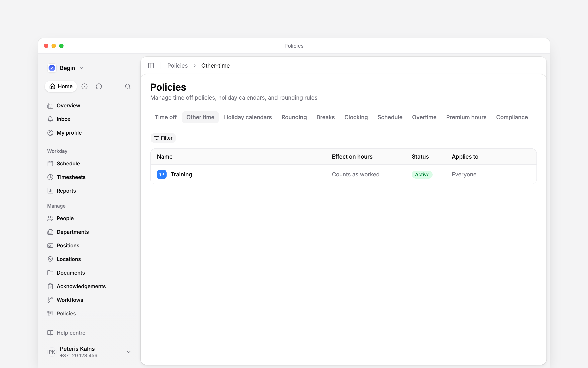Switch to the Clocking tab
The height and width of the screenshot is (368, 588).
point(356,117)
